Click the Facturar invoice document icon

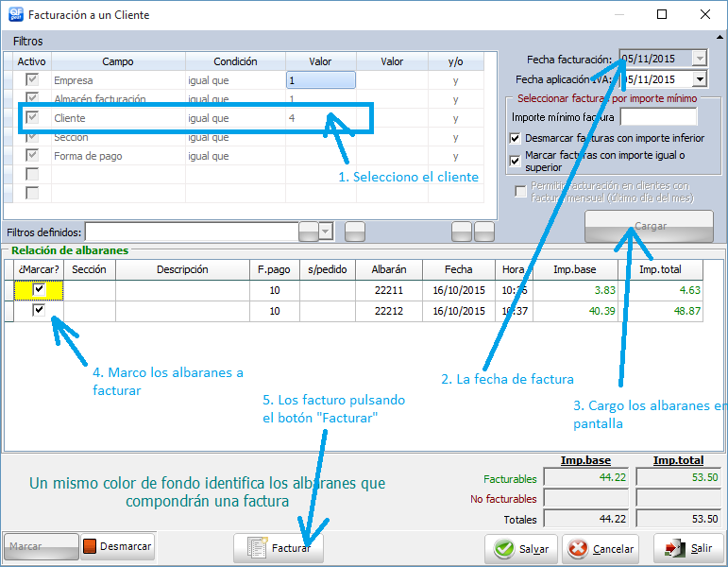258,547
